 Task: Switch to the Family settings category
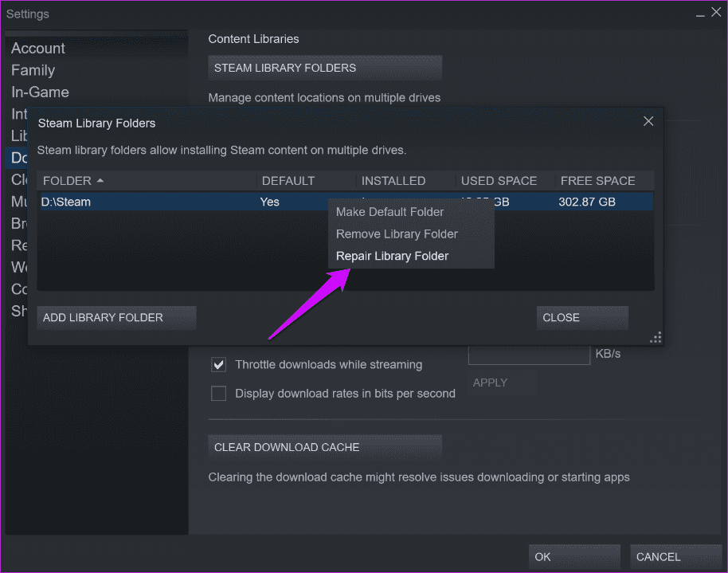(x=33, y=70)
